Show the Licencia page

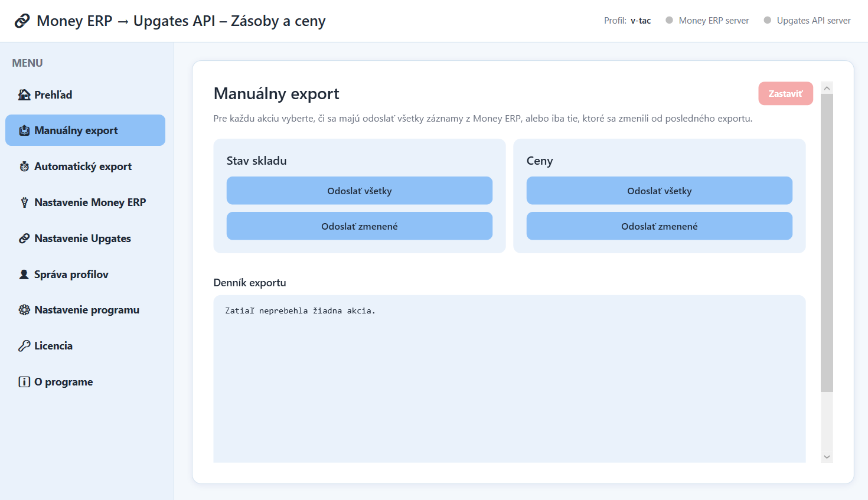85,346
